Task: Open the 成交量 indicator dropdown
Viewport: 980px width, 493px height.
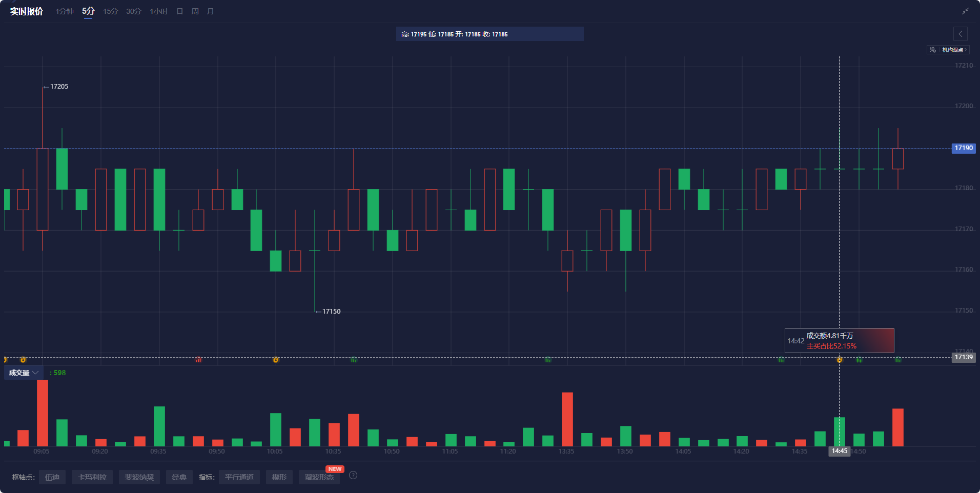Action: [x=24, y=373]
